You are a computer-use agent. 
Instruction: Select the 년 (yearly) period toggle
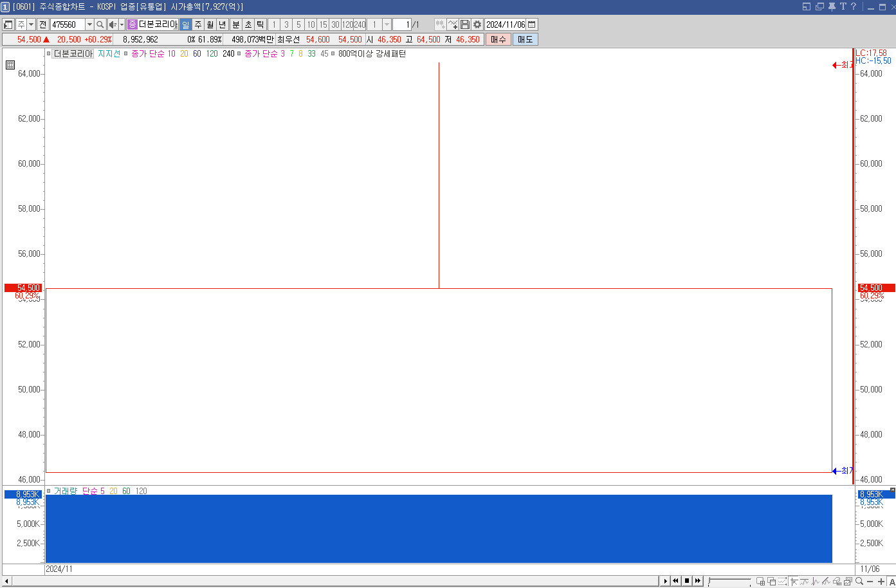click(x=223, y=24)
